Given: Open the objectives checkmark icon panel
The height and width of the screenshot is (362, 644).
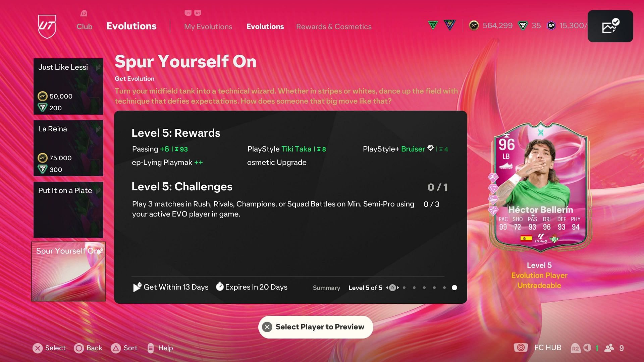Looking at the screenshot, I should (x=610, y=26).
